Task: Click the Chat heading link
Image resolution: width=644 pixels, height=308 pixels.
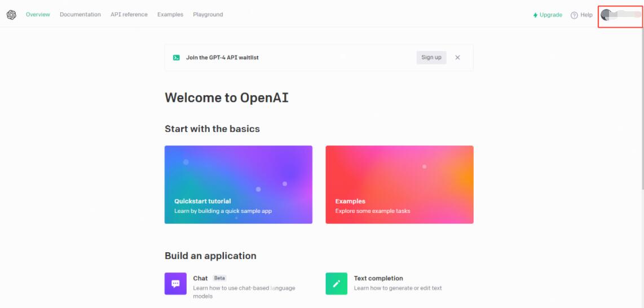Action: 200,278
